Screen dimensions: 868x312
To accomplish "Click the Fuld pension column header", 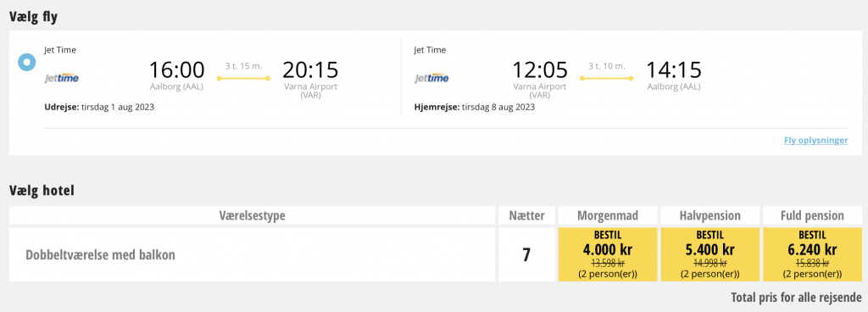I will [812, 215].
